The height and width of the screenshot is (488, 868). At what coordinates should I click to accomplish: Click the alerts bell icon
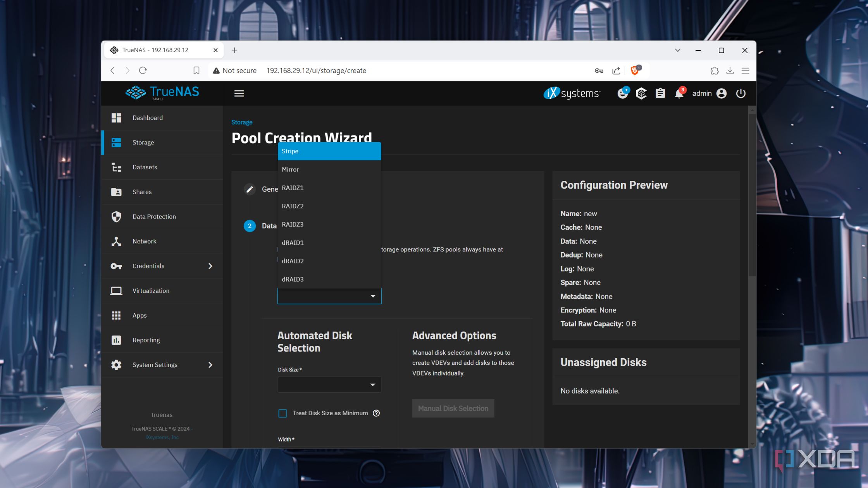(x=679, y=94)
